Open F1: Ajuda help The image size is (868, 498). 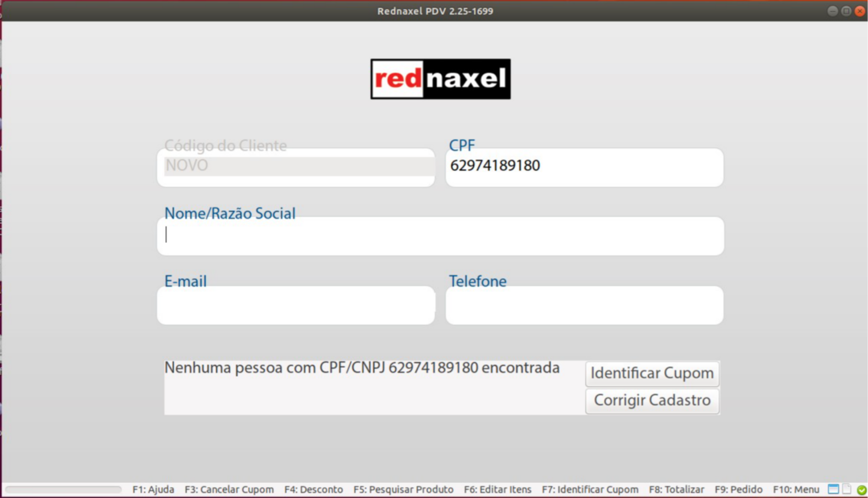point(153,489)
